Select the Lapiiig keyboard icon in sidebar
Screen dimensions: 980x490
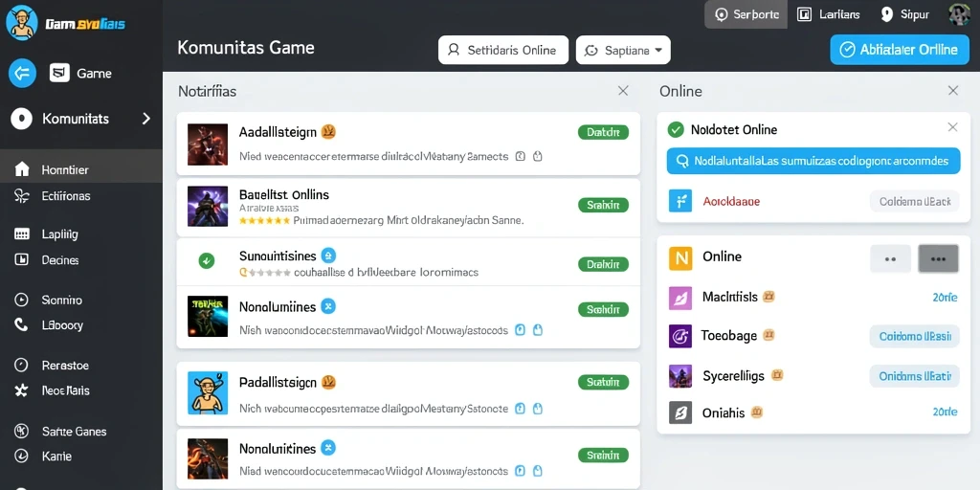tap(22, 234)
